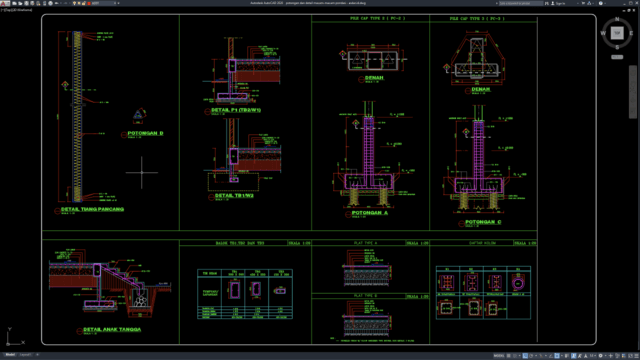640x360 pixels.
Task: Toggle the drawing grid display
Action: 509,356
